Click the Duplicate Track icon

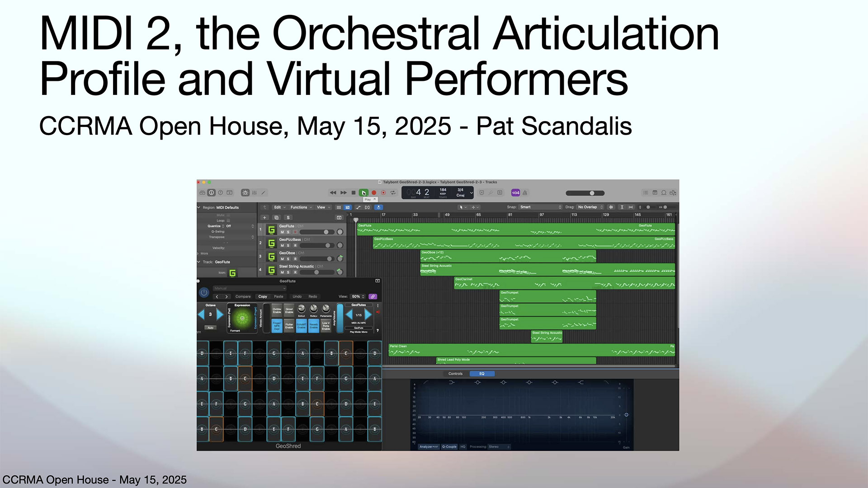tap(276, 217)
